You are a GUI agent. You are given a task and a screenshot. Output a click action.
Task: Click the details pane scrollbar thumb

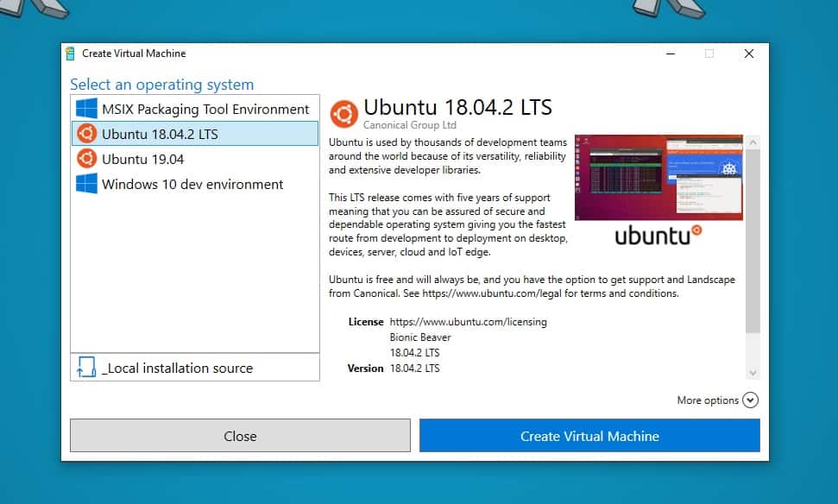[753, 241]
